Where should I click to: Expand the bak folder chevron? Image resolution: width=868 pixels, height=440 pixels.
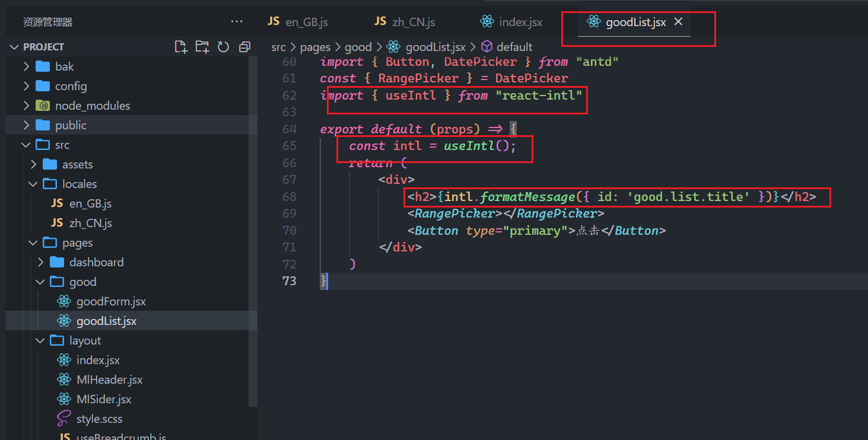[x=26, y=66]
